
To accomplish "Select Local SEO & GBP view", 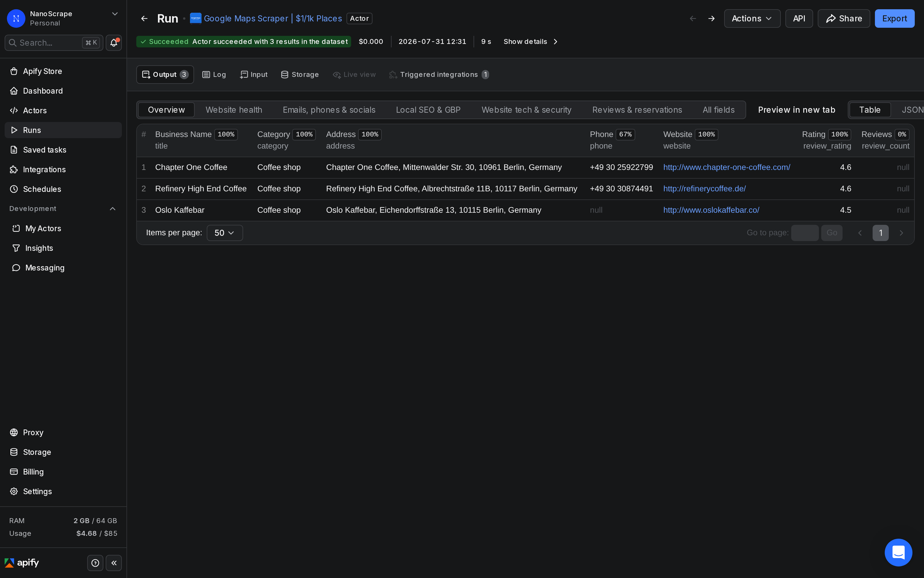I will 428,110.
